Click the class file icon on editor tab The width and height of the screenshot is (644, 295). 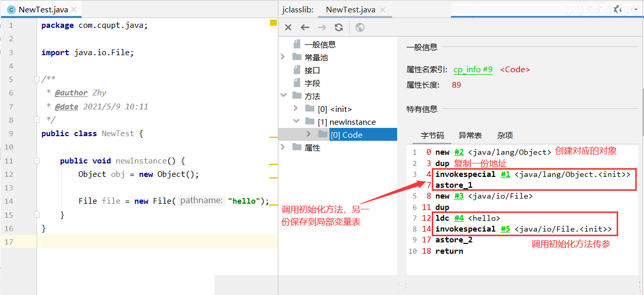(x=11, y=9)
